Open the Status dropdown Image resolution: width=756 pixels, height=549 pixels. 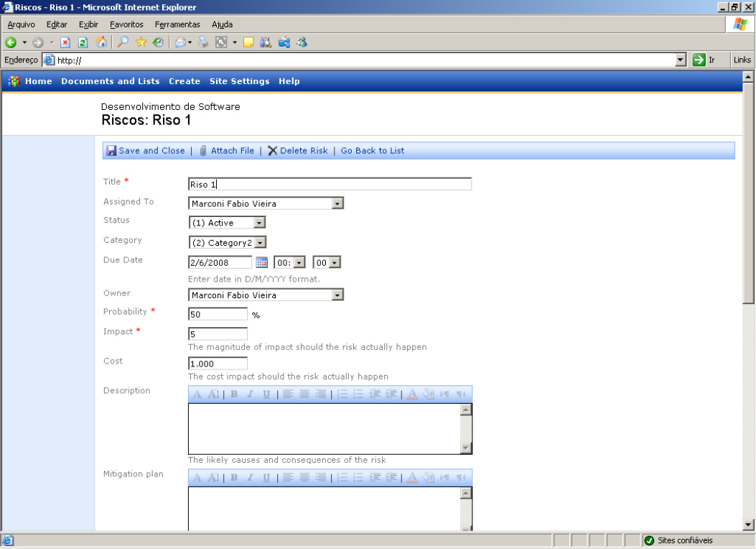coord(259,222)
